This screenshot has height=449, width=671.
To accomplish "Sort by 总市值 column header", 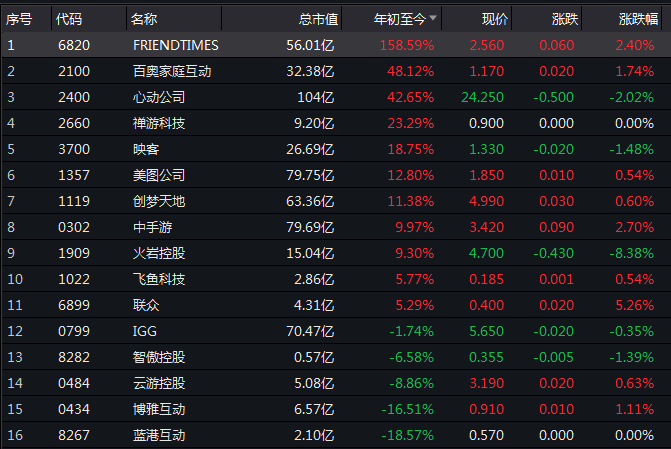I will pyautogui.click(x=318, y=19).
